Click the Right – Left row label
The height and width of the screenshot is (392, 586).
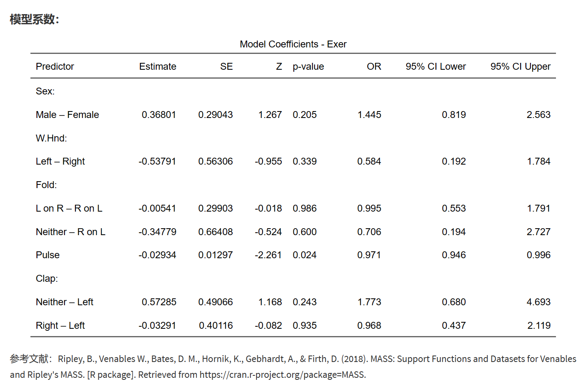(60, 326)
